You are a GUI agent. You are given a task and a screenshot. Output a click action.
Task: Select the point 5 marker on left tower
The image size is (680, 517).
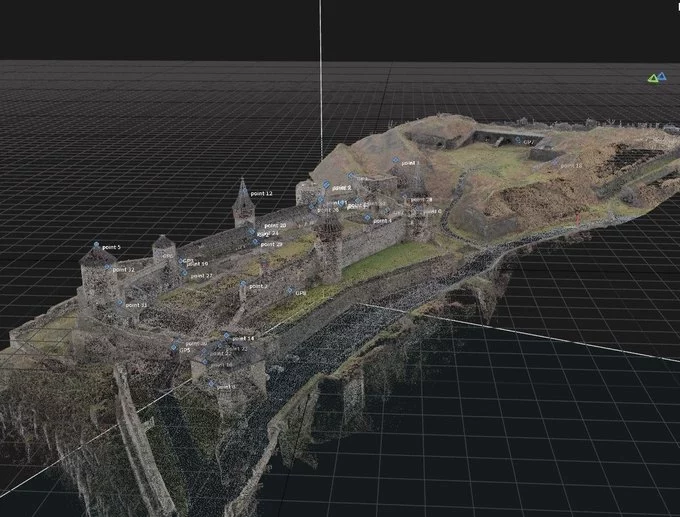(x=97, y=245)
